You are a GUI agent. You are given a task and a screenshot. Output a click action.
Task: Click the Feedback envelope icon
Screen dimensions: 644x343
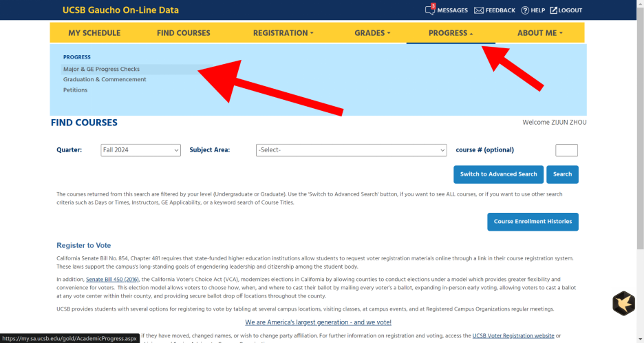pos(478,10)
